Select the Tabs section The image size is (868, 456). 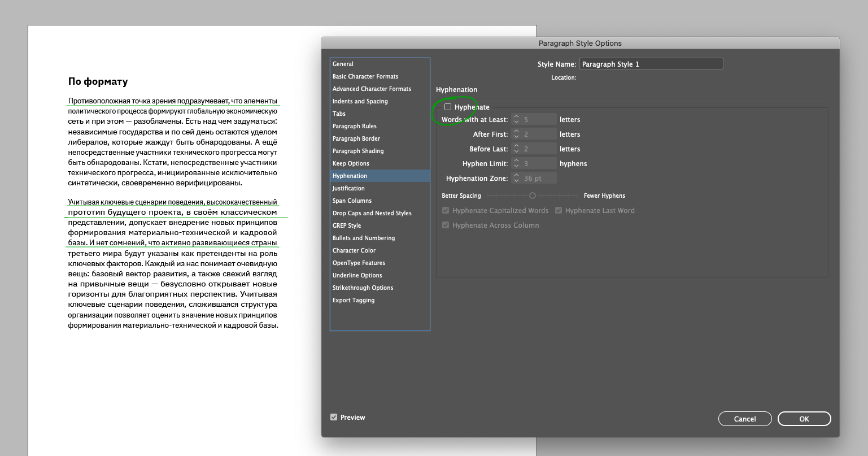380,114
